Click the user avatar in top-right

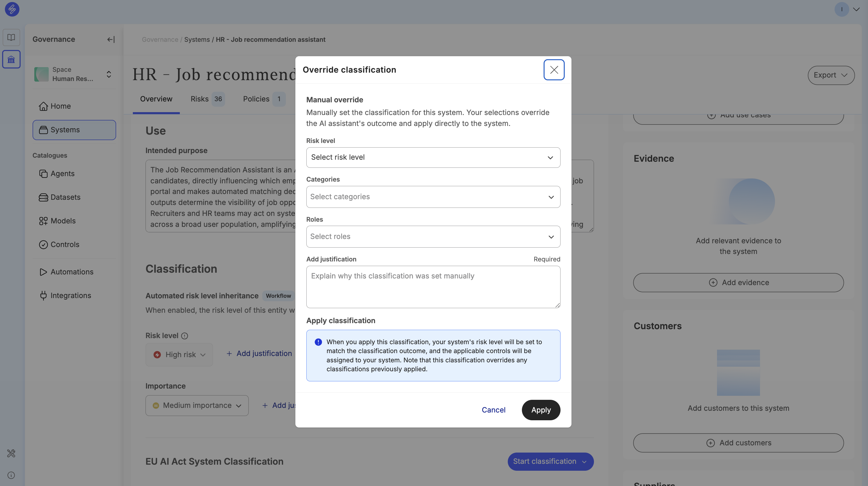[842, 9]
